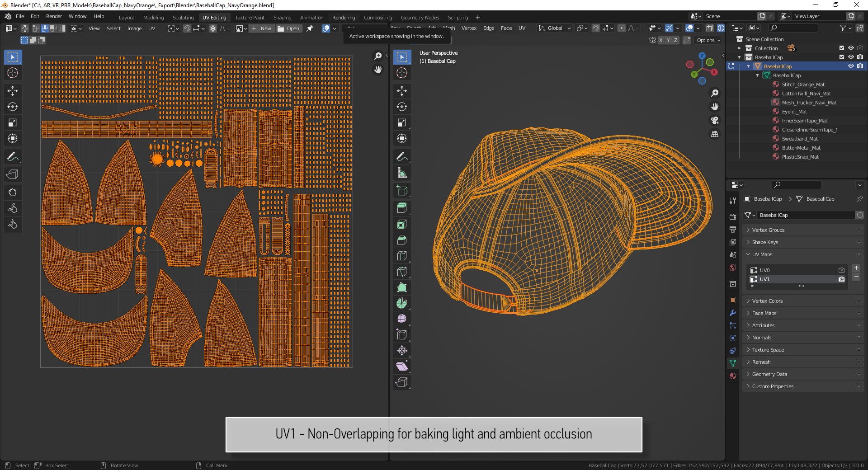868x470 pixels.
Task: Select the Grab sculpt tool in UV editor
Action: tap(13, 193)
